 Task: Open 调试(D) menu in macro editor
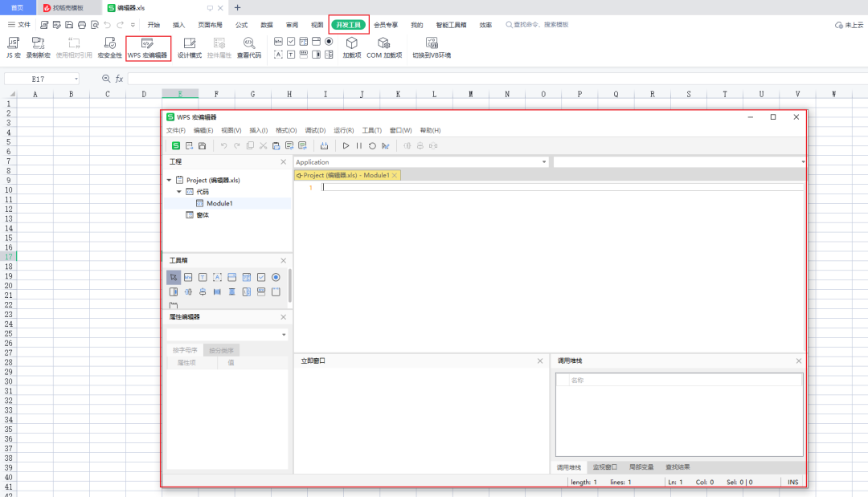pyautogui.click(x=316, y=130)
